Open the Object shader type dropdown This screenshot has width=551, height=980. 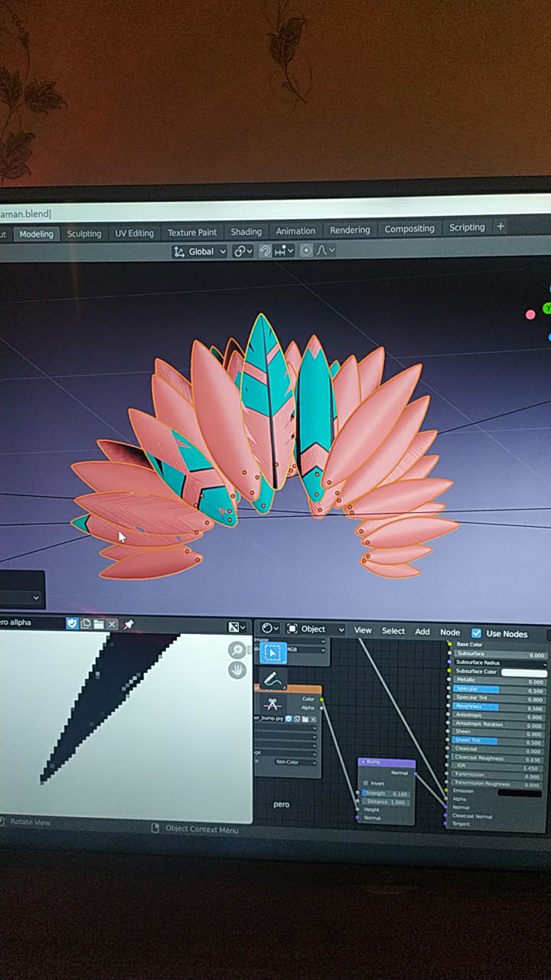[315, 629]
